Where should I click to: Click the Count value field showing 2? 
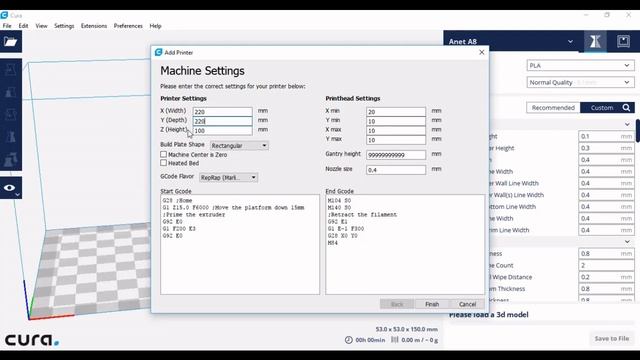pos(606,265)
